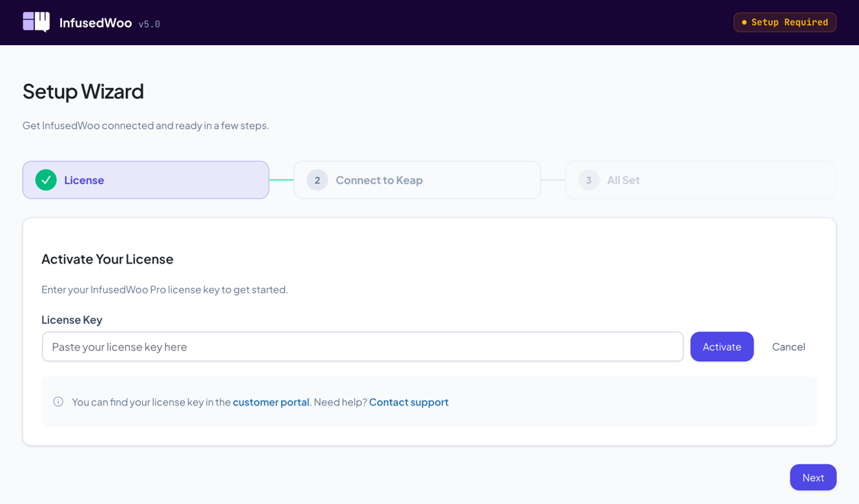Click the numbered circle on Connect to Keap step
Viewport: 859px width, 504px height.
pos(316,179)
